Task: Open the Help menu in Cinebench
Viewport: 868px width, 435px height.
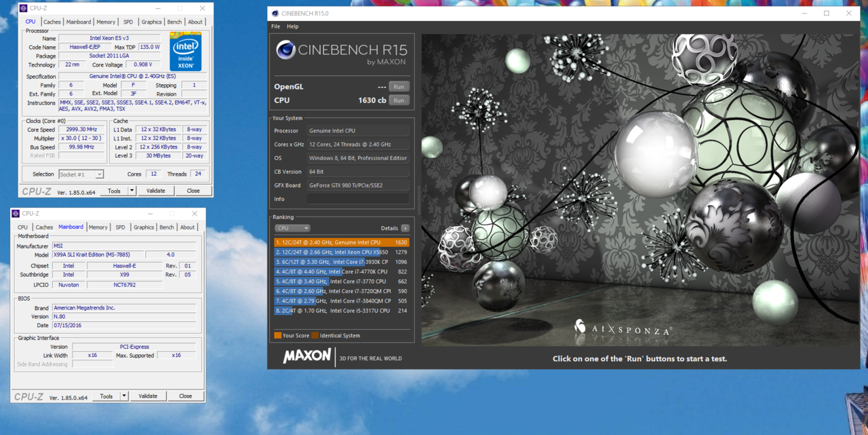Action: (292, 26)
